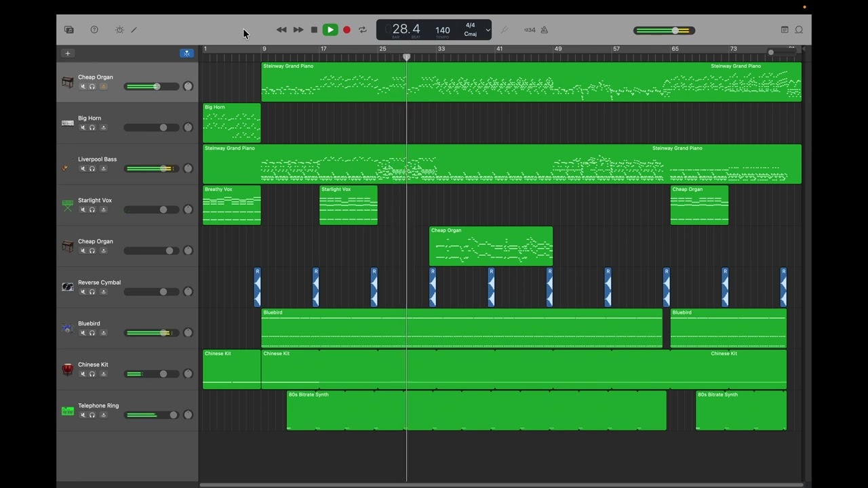Click the green Play button
The image size is (868, 488).
(330, 30)
